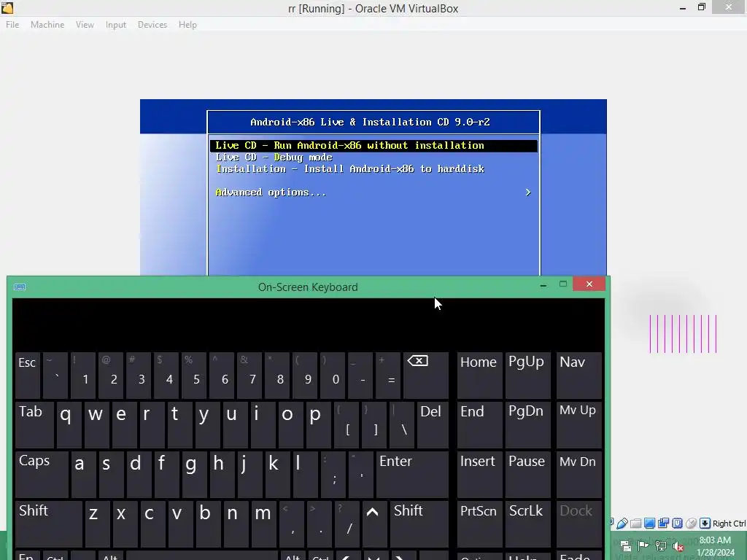Click the End key
747x560 pixels.
coord(480,425)
